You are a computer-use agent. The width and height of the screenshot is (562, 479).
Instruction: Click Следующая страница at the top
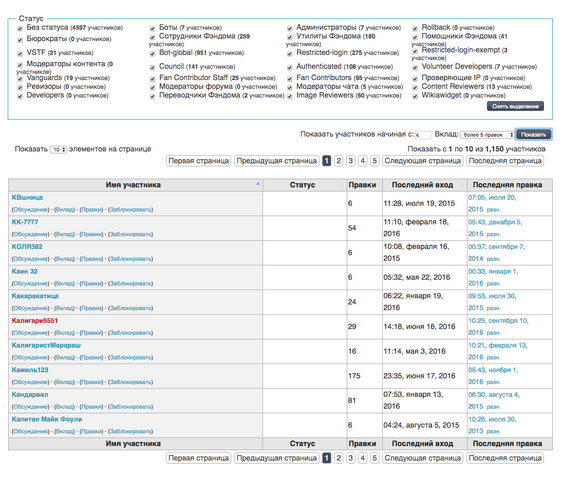coord(423,161)
